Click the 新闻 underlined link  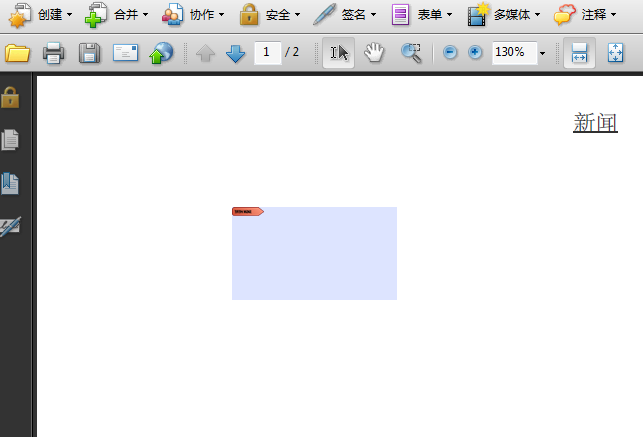tap(595, 122)
